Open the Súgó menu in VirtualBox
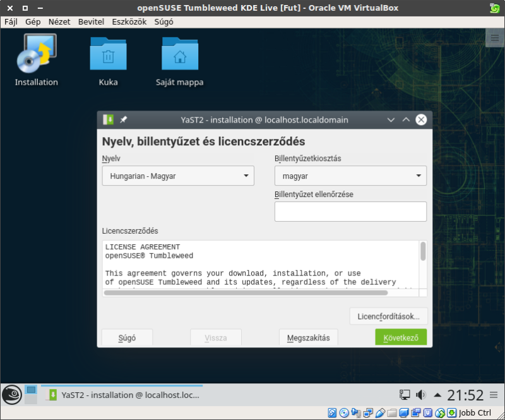The width and height of the screenshot is (505, 420). click(x=163, y=22)
